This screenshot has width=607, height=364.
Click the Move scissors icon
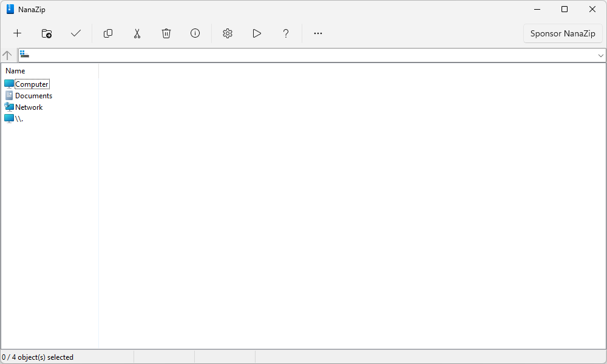[137, 33]
